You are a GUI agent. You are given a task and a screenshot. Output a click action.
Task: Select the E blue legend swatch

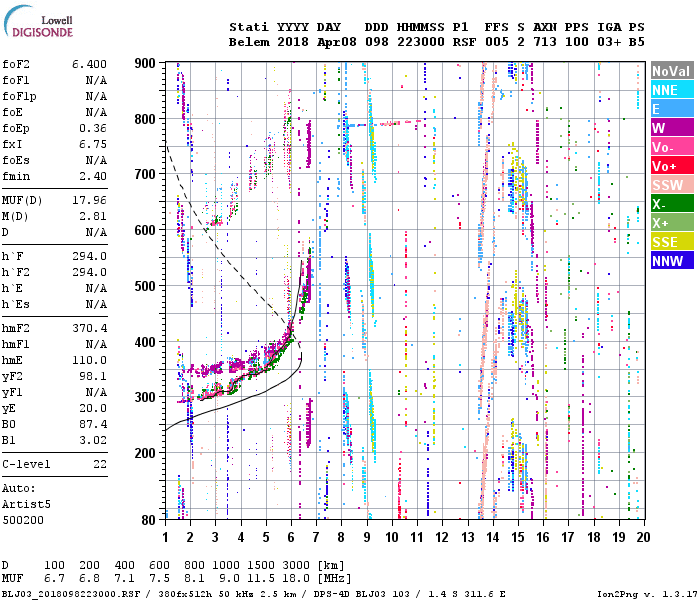pyautogui.click(x=672, y=108)
